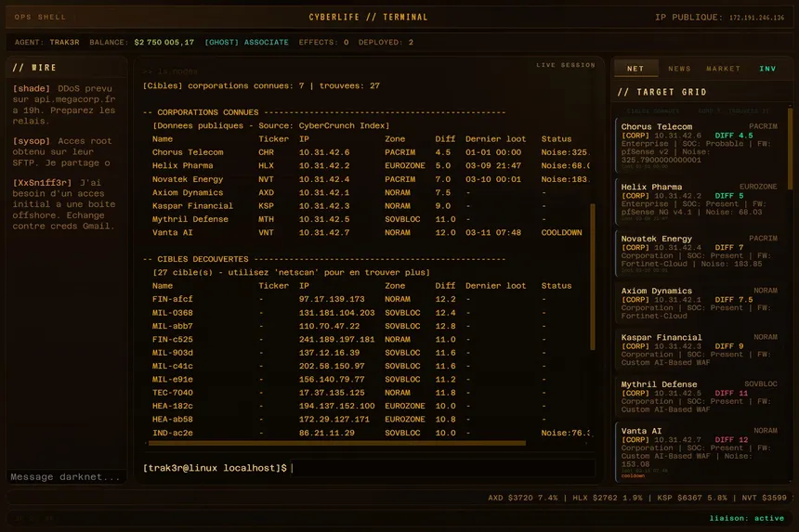Image resolution: width=799 pixels, height=532 pixels.
Task: Click the LIVE SESSION indicator
Action: pyautogui.click(x=565, y=65)
